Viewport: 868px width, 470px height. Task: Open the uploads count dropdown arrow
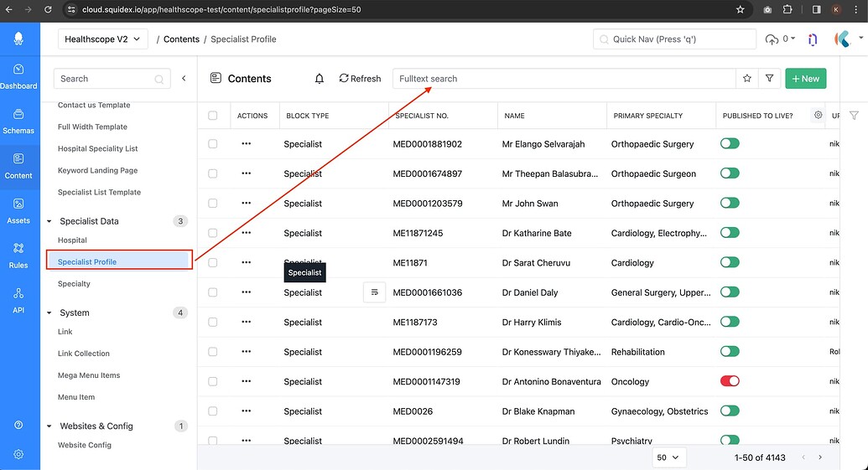(793, 39)
